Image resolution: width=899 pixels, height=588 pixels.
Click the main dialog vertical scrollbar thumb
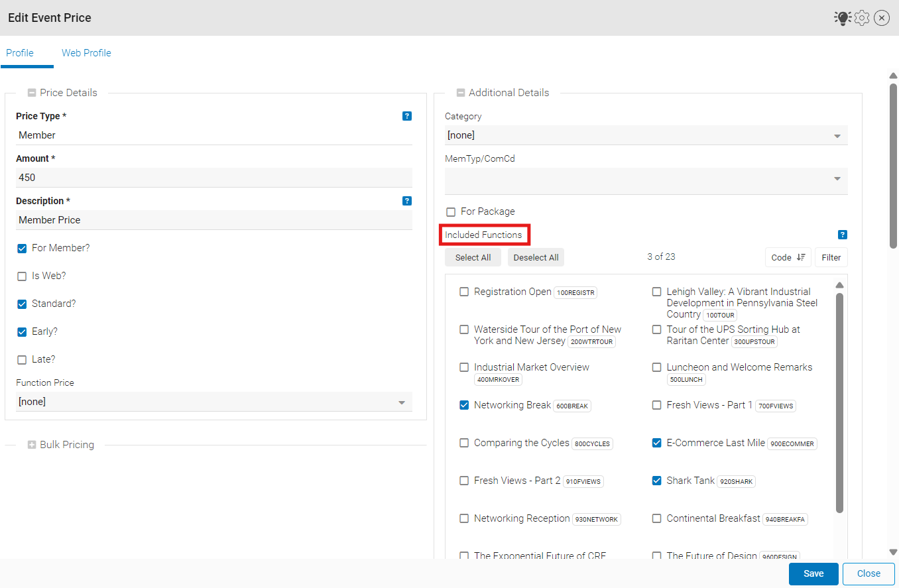point(893,166)
